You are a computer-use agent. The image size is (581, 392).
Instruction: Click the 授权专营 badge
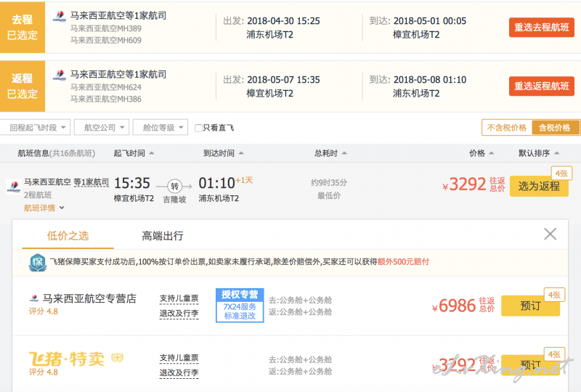click(240, 306)
